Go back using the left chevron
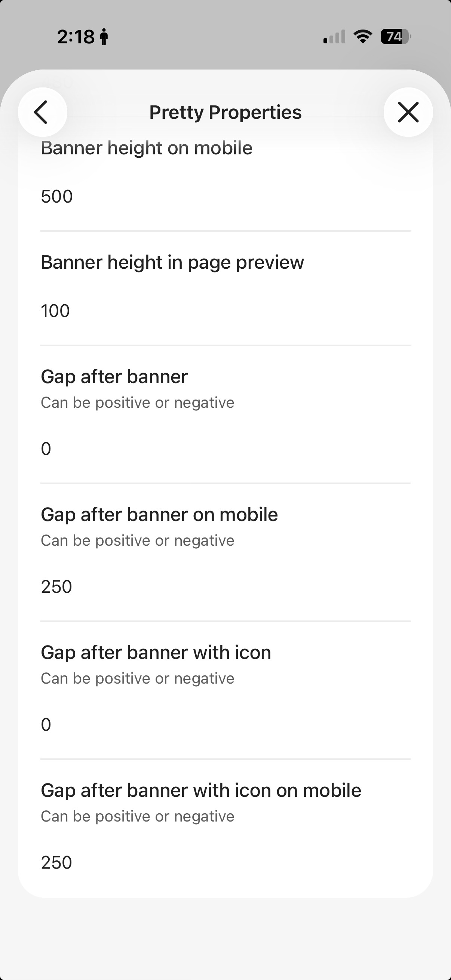This screenshot has width=451, height=980. click(42, 112)
